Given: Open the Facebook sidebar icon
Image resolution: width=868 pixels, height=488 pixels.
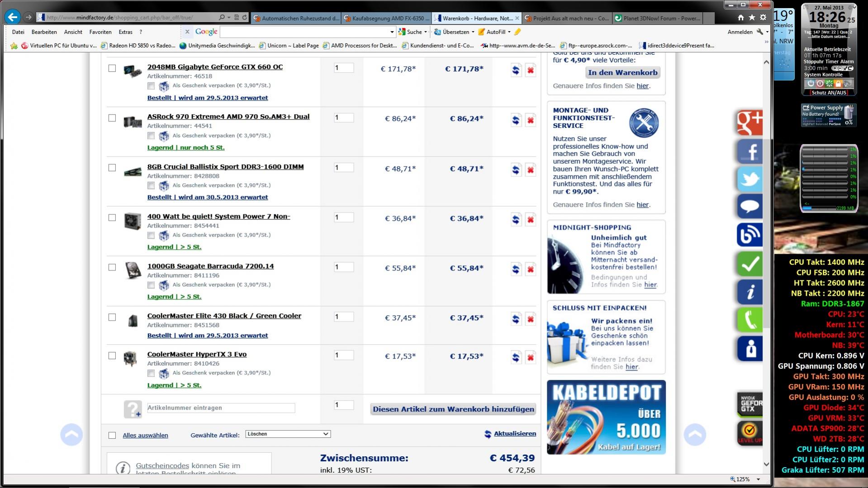Looking at the screenshot, I should pyautogui.click(x=749, y=151).
